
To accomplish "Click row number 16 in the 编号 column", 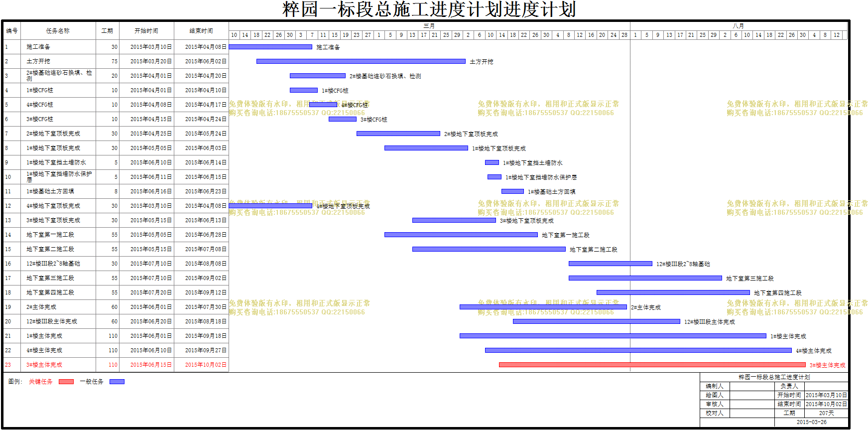I will click(x=8, y=264).
